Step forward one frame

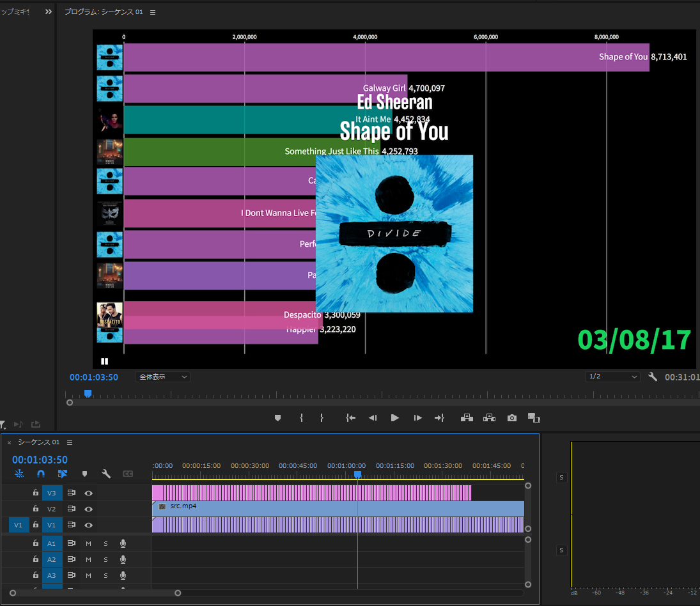click(x=417, y=418)
